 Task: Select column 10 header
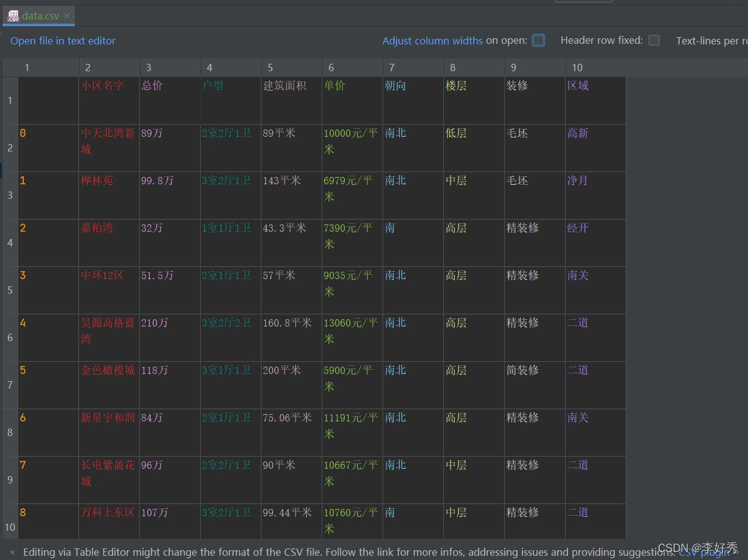[596, 67]
